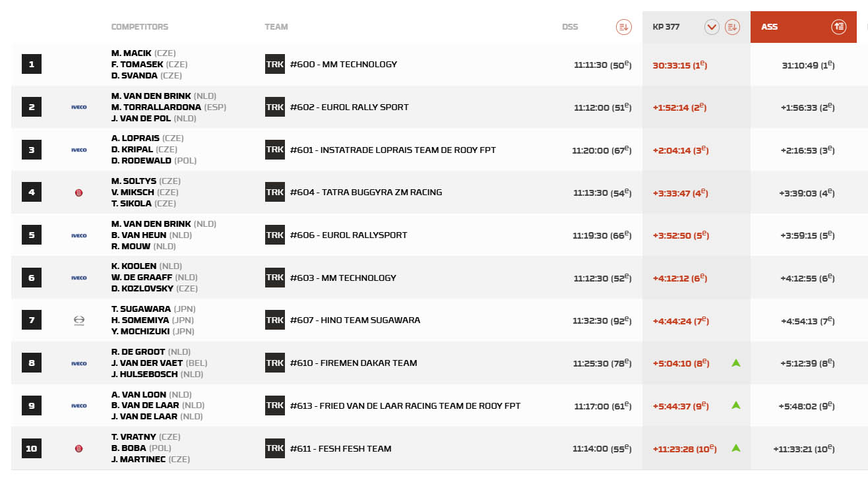
Task: Click the TRK badge for #600 MM Technology
Action: [x=274, y=65]
